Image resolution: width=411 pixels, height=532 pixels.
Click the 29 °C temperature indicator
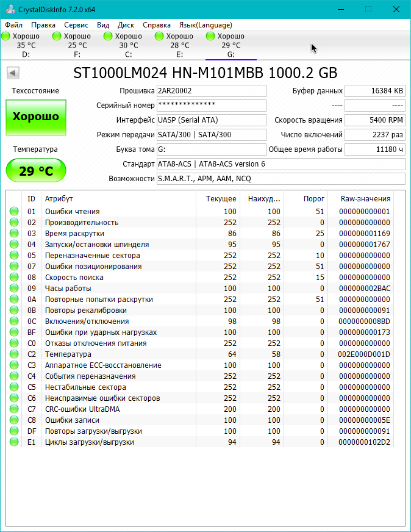(36, 170)
